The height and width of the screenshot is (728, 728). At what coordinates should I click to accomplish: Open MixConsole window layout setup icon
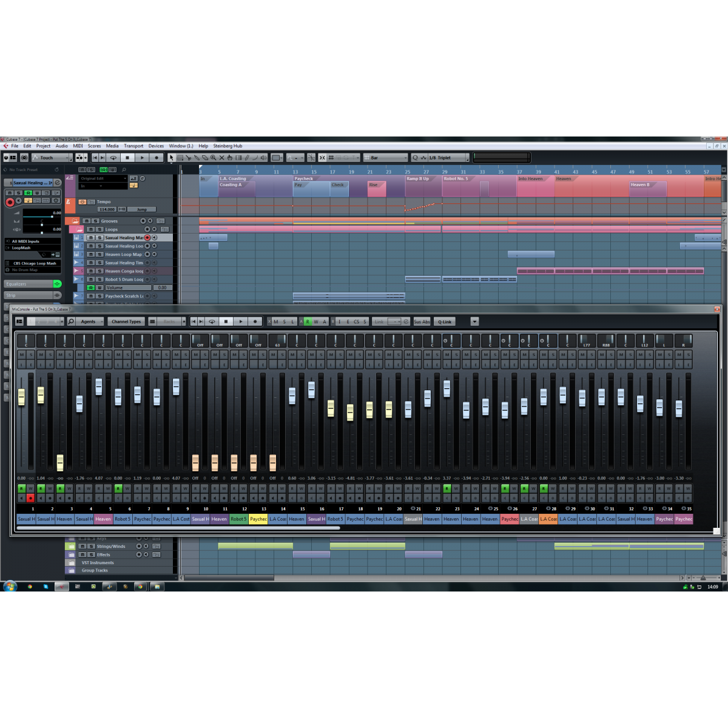19,322
